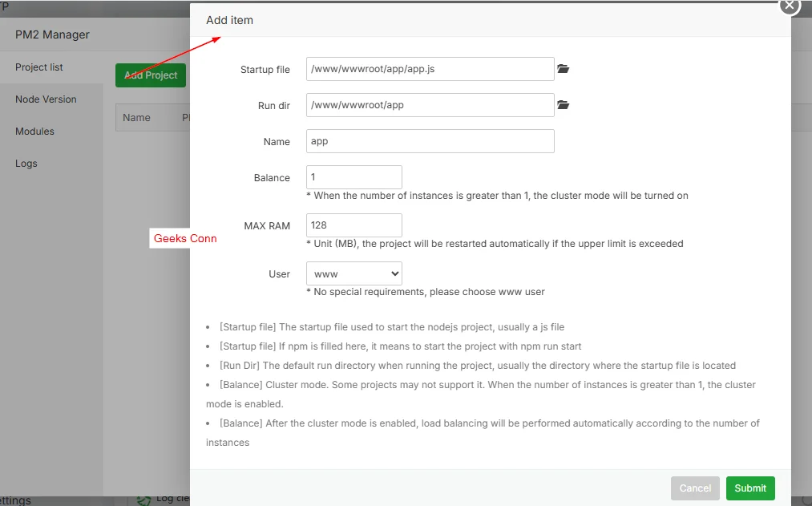812x506 pixels.
Task: Select the Run dir text field
Action: click(x=430, y=104)
